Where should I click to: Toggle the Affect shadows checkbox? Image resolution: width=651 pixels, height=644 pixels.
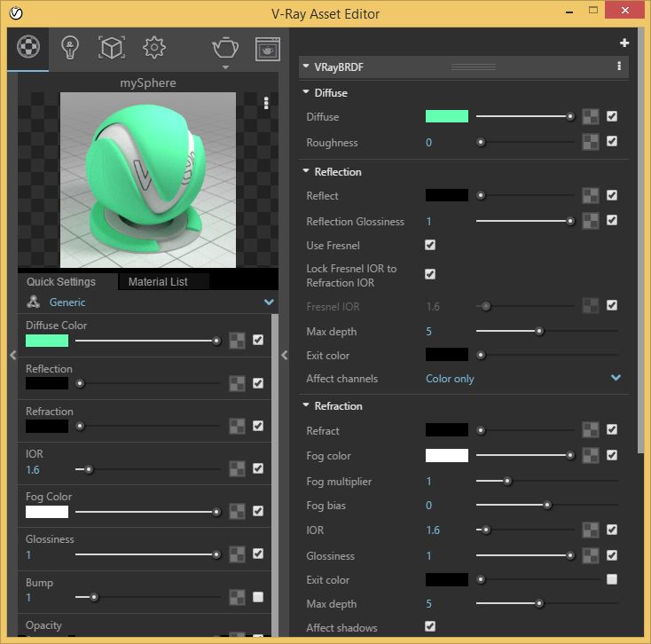(x=430, y=626)
